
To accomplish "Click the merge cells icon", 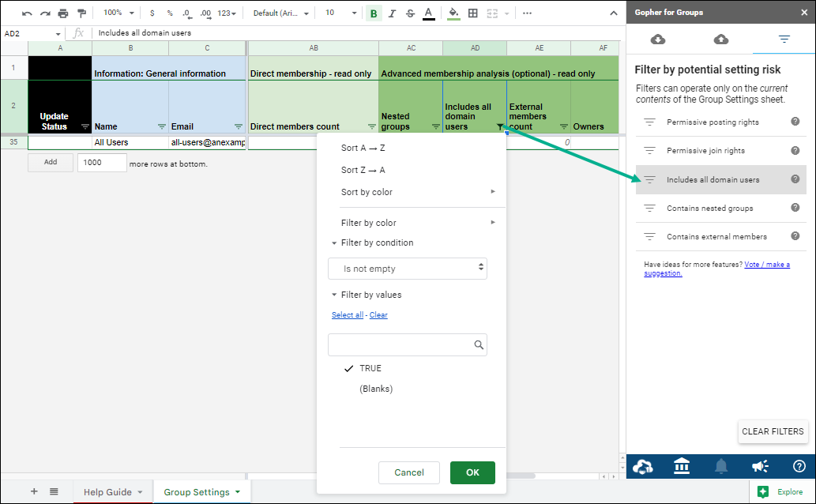I will pos(492,13).
